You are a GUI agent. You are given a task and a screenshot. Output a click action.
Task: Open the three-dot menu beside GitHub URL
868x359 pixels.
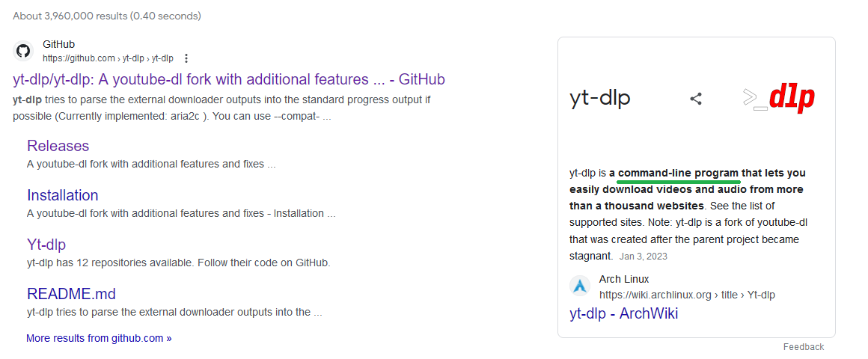point(186,58)
